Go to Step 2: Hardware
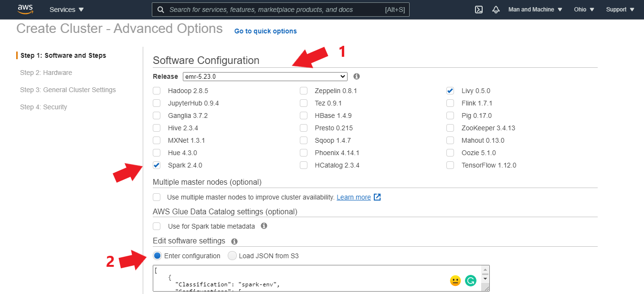644x294 pixels. (x=46, y=73)
